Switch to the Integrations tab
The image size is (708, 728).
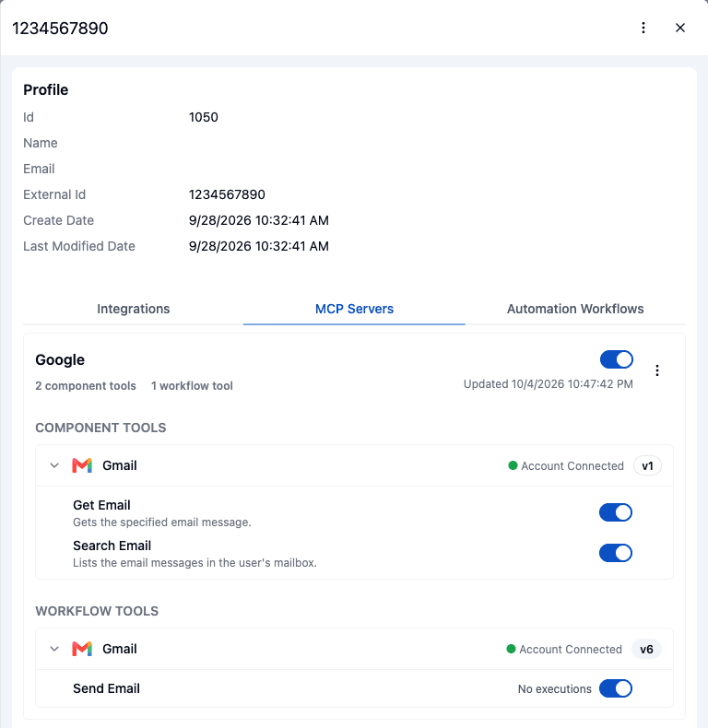[x=134, y=309]
